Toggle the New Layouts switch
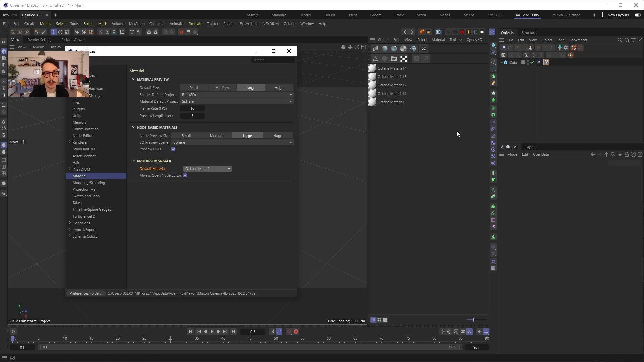Image resolution: width=644 pixels, height=362 pixels. pos(637,15)
